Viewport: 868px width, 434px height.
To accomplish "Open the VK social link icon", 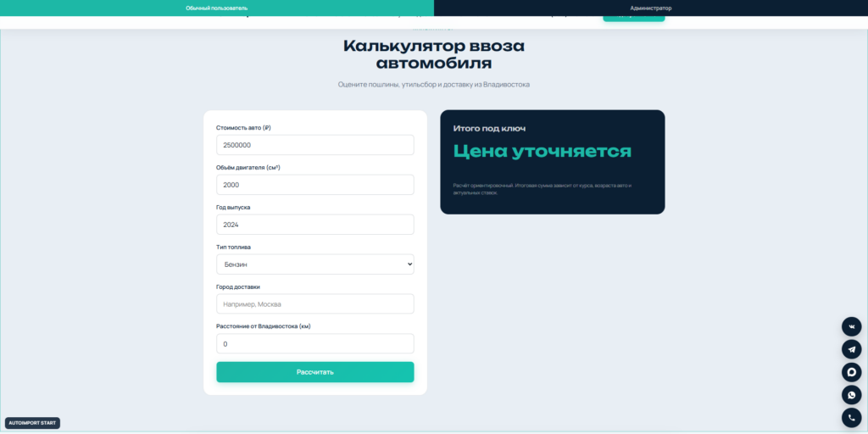I will point(851,326).
